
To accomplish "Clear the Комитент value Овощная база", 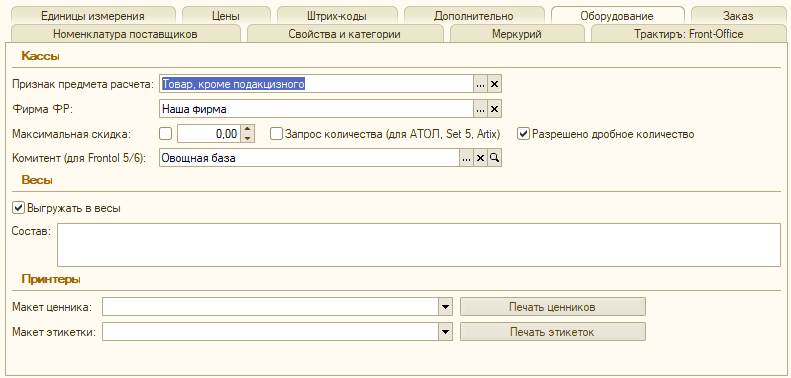I will [x=480, y=158].
